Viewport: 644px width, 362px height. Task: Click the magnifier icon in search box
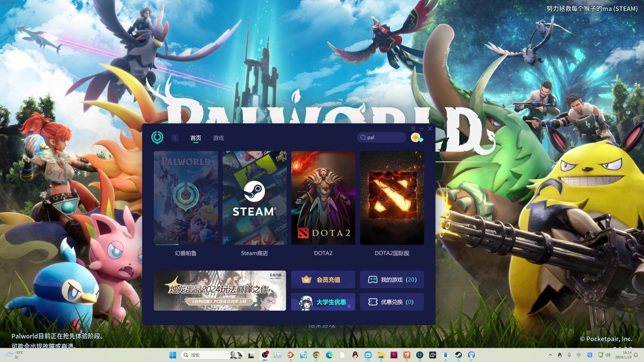pyautogui.click(x=363, y=137)
